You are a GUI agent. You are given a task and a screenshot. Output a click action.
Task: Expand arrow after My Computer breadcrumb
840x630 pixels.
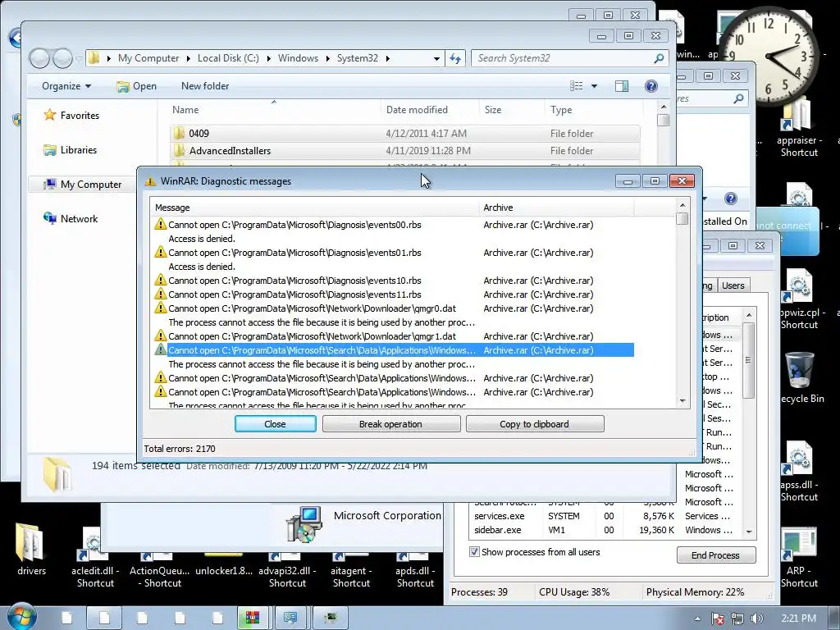click(188, 58)
